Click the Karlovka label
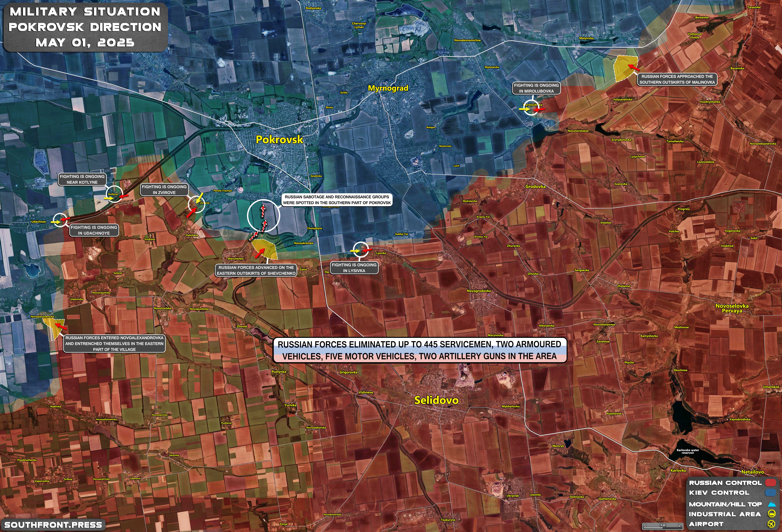Screen dimensions: 782x532 coord(678,470)
